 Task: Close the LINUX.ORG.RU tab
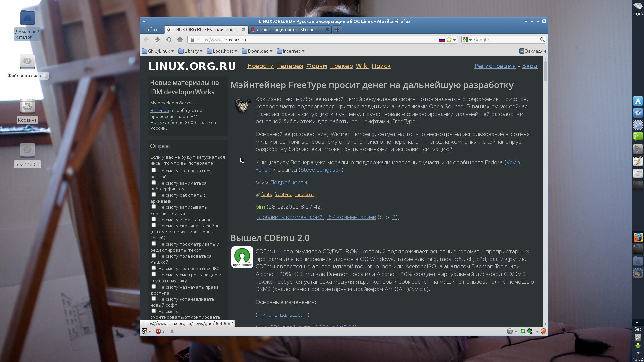tap(244, 29)
